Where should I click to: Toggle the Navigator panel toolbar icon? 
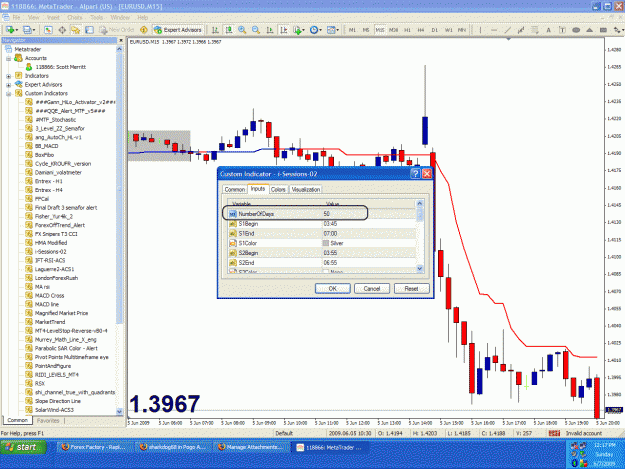tap(75, 30)
